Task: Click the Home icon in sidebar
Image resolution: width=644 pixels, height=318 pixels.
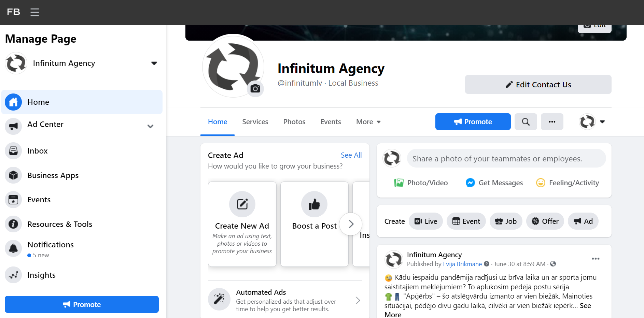Action: click(x=13, y=102)
